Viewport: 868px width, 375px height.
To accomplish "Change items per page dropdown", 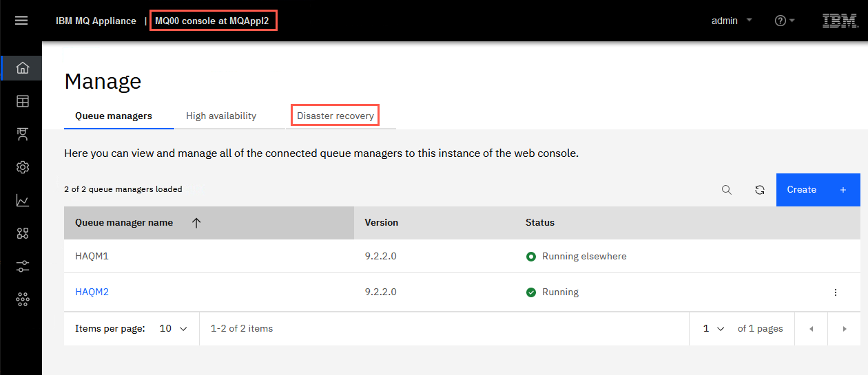I will point(173,329).
